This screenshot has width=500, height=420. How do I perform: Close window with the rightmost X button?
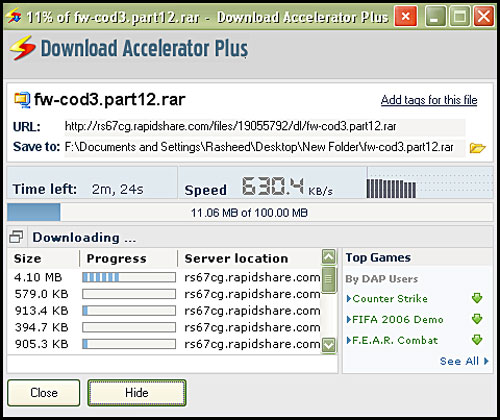click(484, 16)
